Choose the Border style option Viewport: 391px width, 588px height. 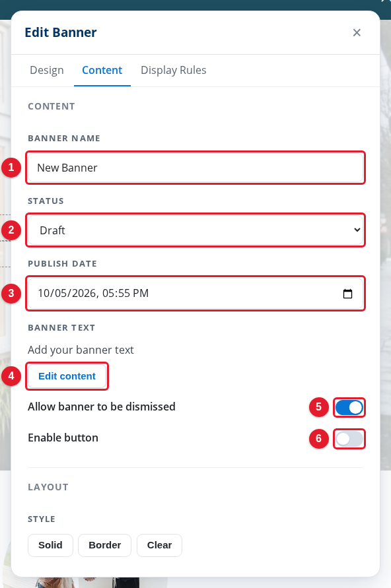(x=105, y=545)
